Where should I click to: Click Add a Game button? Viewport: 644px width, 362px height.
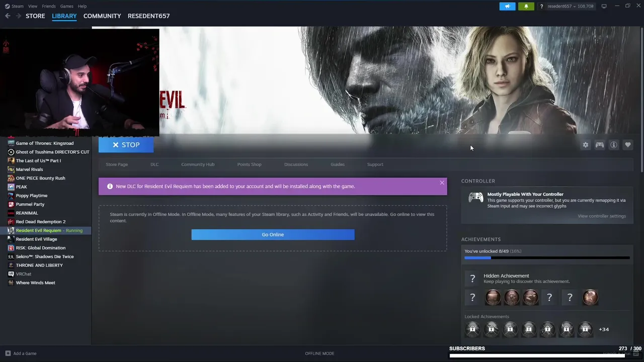click(21, 353)
